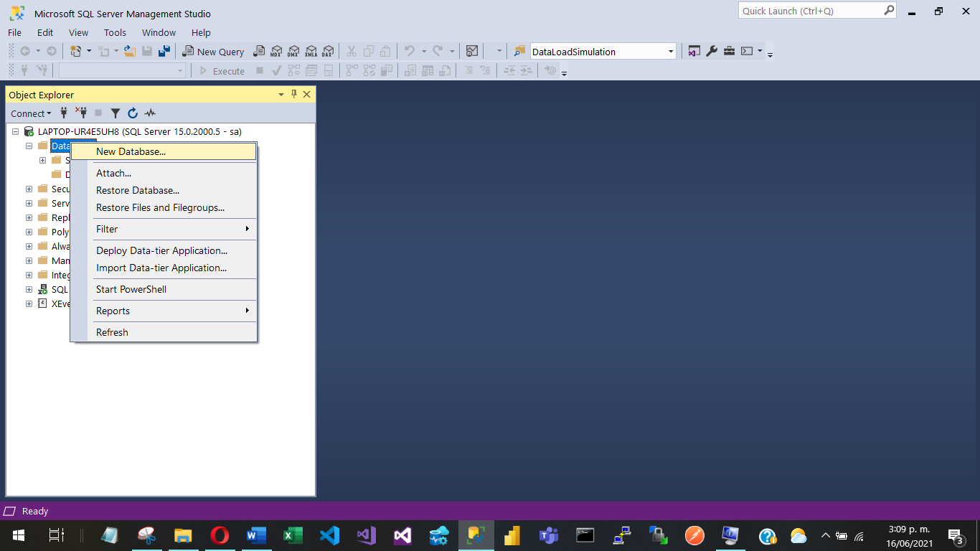Click the New Query button
980x551 pixels.
(x=213, y=52)
